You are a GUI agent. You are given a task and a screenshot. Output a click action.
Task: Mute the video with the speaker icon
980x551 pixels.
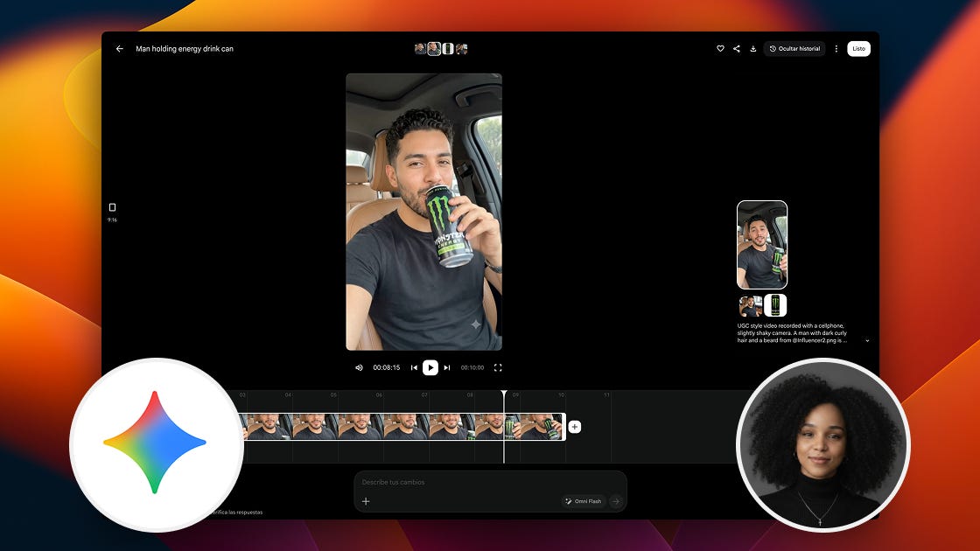359,368
